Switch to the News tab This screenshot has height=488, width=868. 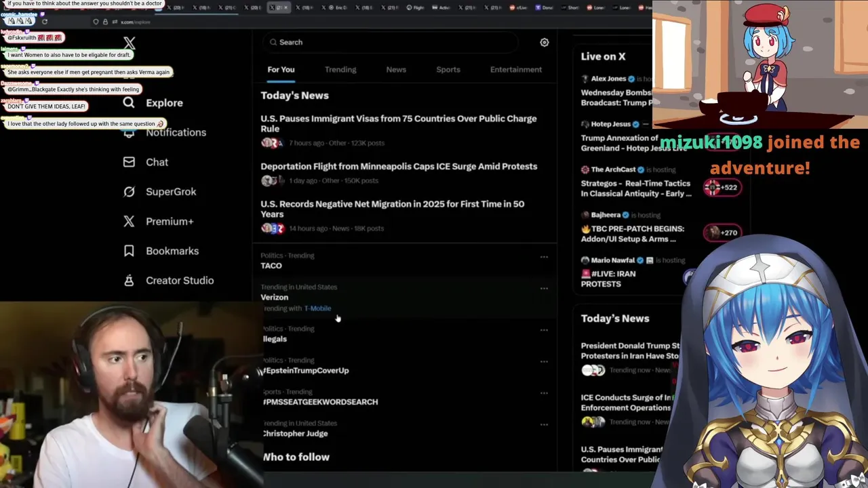click(396, 70)
